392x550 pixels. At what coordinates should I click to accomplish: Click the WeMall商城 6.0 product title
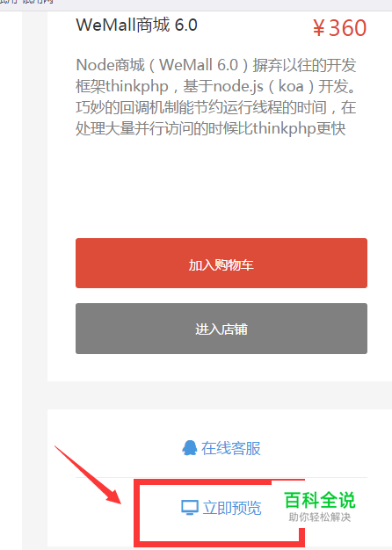(136, 25)
